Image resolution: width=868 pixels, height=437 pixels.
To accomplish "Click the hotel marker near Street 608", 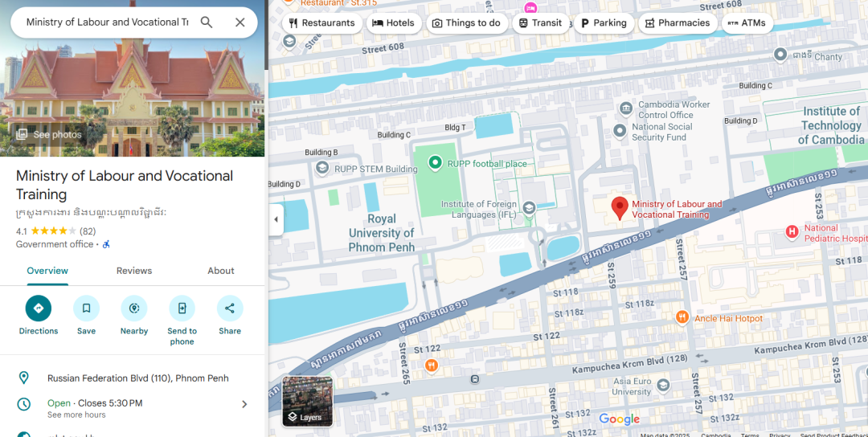I will click(x=530, y=8).
